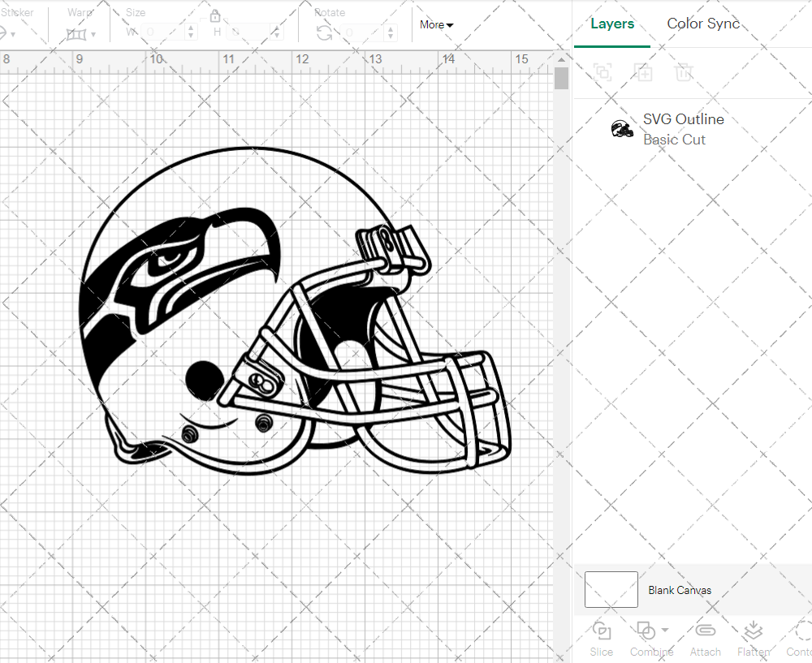This screenshot has height=663, width=812.
Task: Click the Slice tool icon
Action: click(x=601, y=631)
